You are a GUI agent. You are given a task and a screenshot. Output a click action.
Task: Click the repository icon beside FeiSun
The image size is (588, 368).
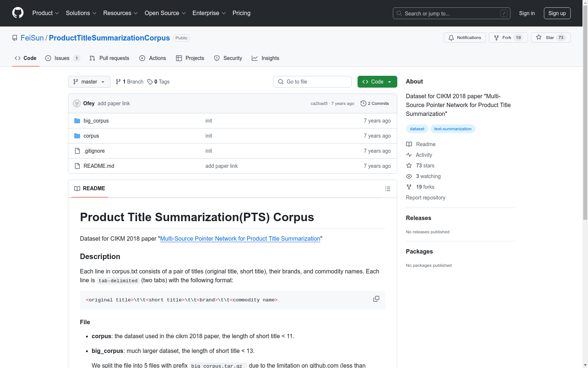coord(15,38)
